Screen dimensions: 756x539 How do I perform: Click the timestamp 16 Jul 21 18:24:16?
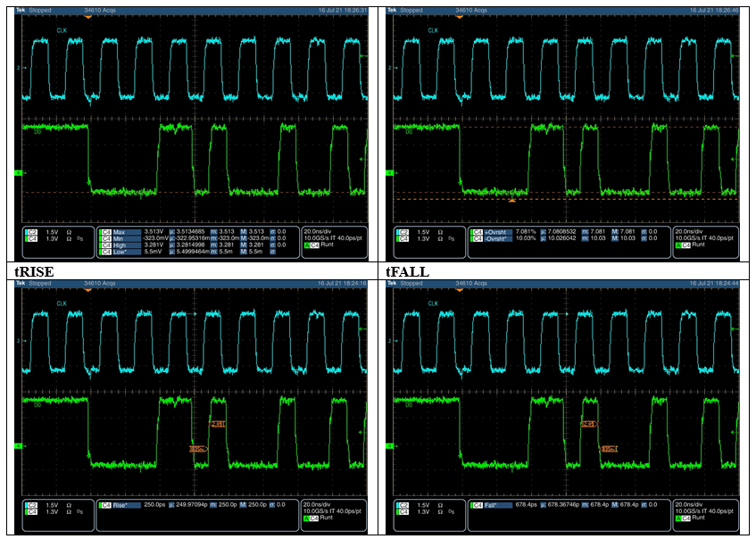pyautogui.click(x=343, y=284)
